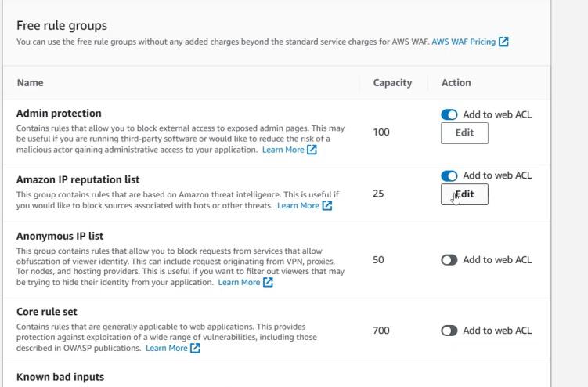
Task: Enable Anonymous IP list Add to web ACL
Action: click(449, 260)
